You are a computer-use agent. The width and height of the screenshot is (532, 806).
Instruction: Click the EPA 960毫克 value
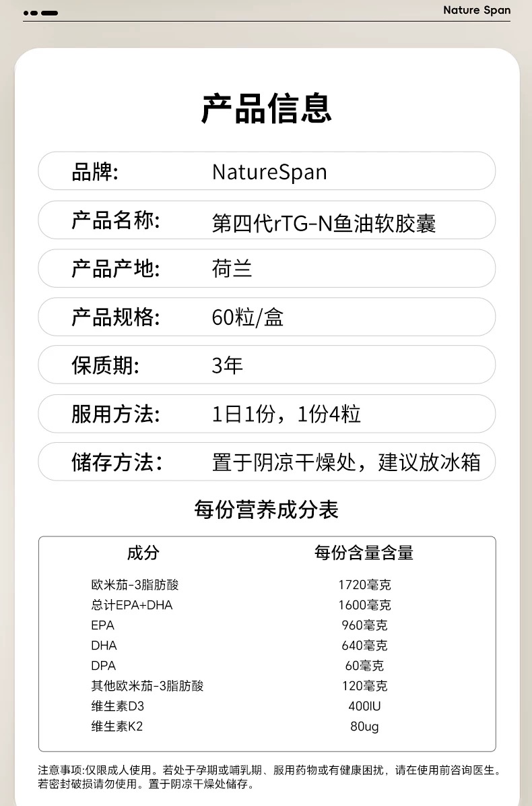364,625
